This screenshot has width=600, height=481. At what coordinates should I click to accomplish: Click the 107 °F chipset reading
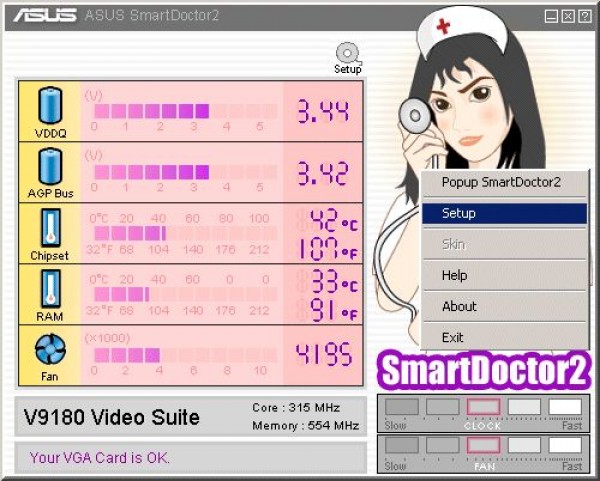328,249
